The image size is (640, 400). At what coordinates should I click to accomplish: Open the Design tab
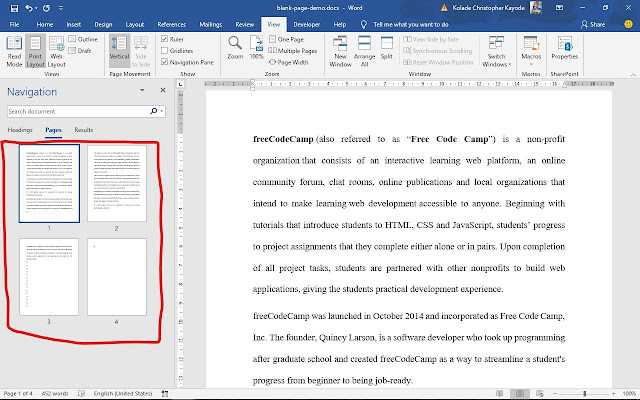coord(103,24)
